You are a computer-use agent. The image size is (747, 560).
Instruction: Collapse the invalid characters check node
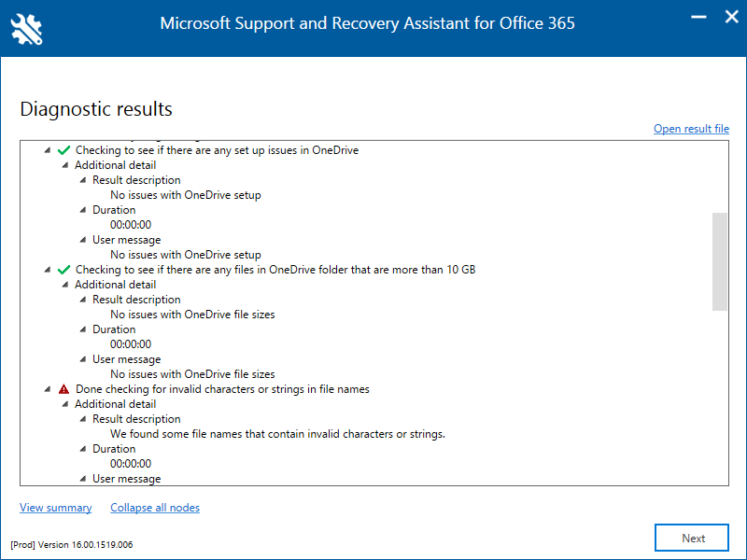click(x=47, y=389)
